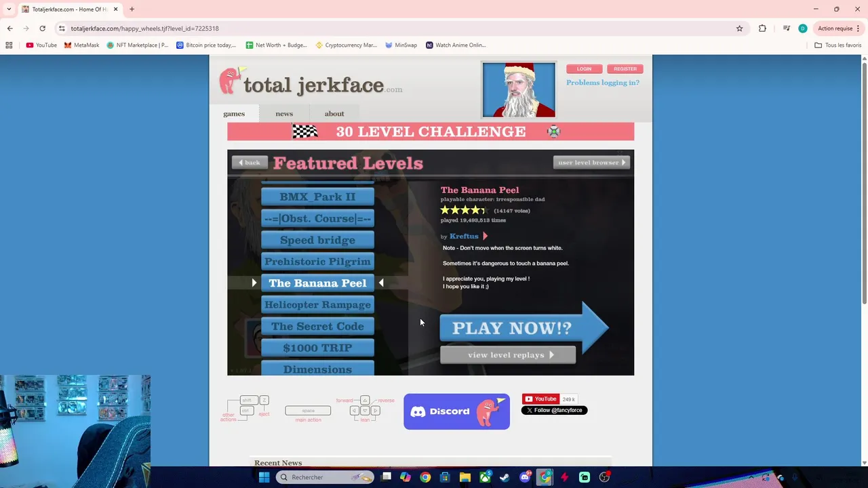This screenshot has height=488, width=868.
Task: Select The Banana Peel level
Action: click(317, 283)
